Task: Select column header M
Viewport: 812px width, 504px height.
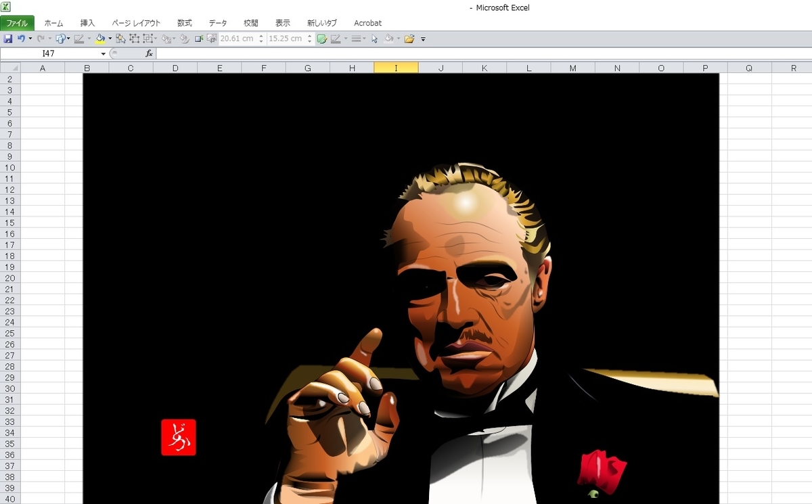Action: pyautogui.click(x=572, y=68)
